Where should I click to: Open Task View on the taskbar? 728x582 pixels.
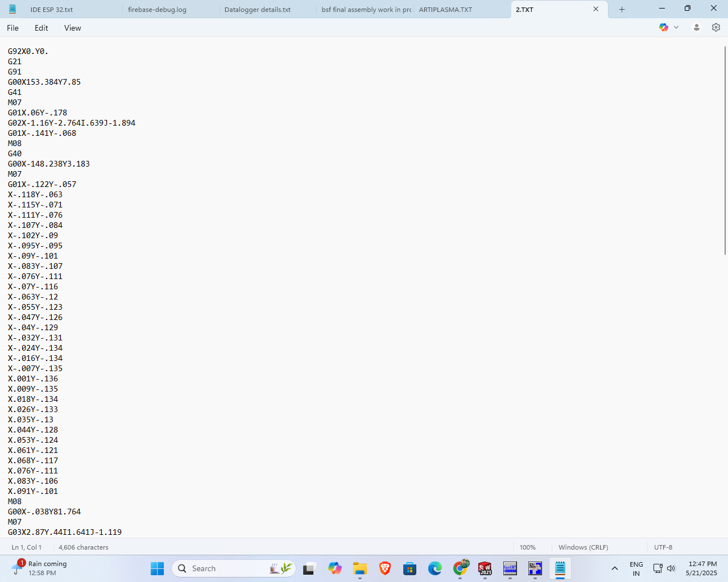309,568
